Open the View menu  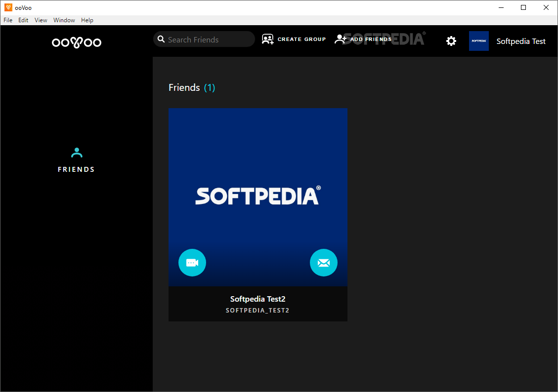click(41, 20)
